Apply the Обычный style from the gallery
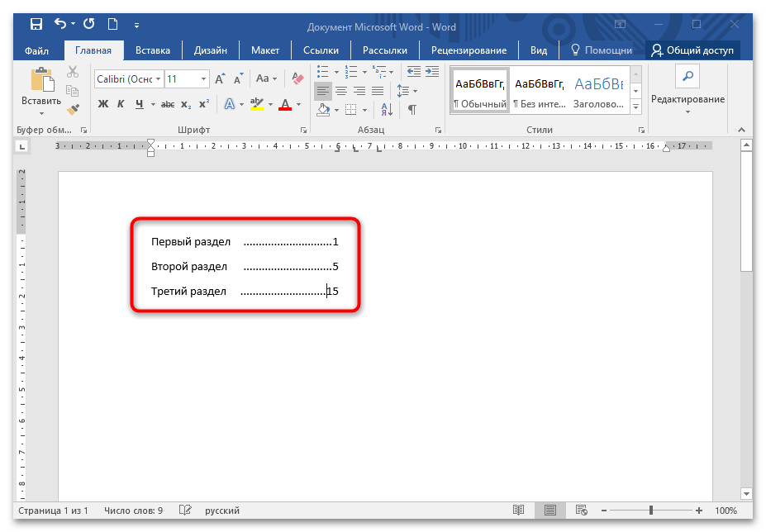This screenshot has height=532, width=766. (x=480, y=91)
